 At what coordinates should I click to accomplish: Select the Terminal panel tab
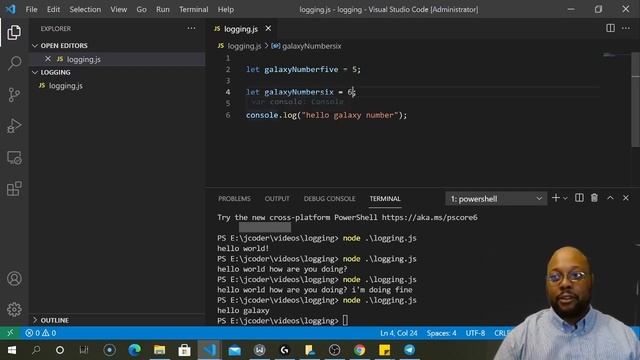[x=385, y=199]
